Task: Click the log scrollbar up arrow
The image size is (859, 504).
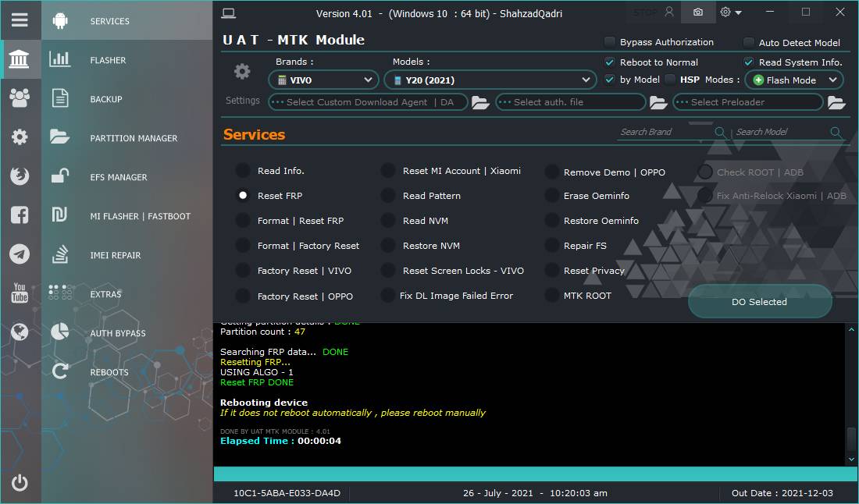Action: (x=851, y=329)
